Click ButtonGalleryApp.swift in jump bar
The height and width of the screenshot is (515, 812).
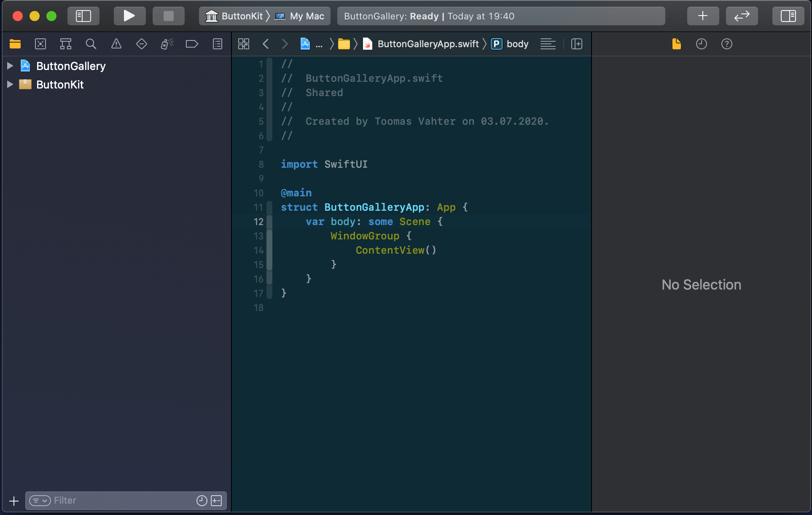(x=428, y=44)
